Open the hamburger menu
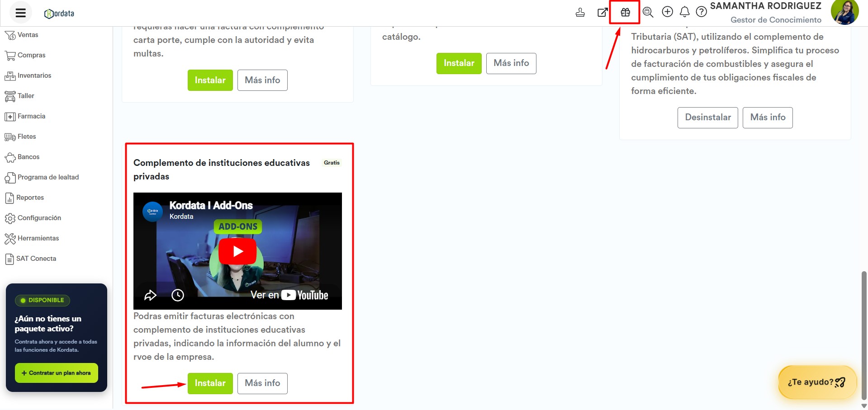The height and width of the screenshot is (410, 868). [x=21, y=13]
